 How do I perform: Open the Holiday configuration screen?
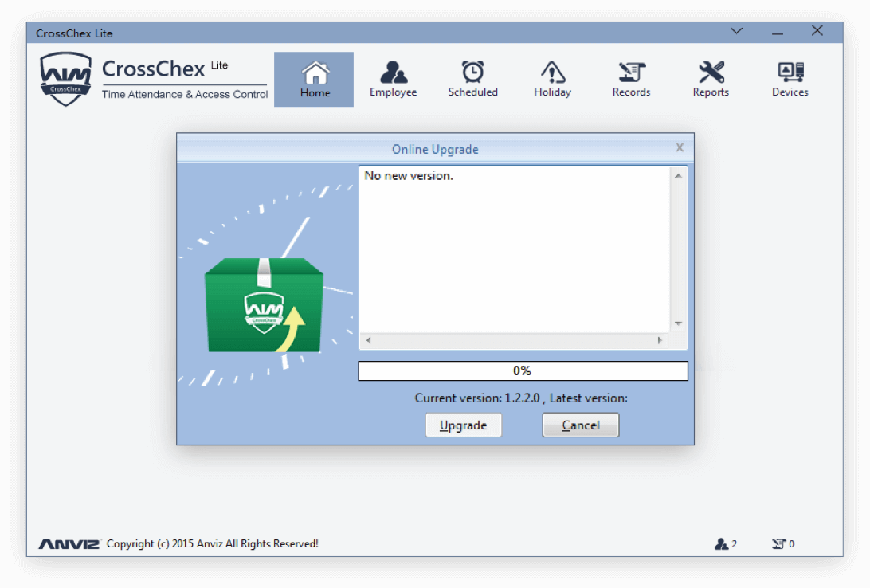552,77
